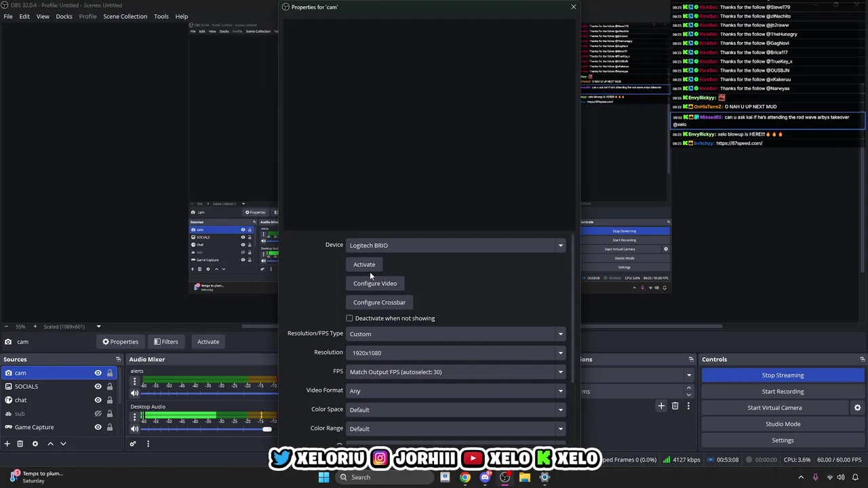The height and width of the screenshot is (488, 868).
Task: Click the Stop Streaming button
Action: pyautogui.click(x=783, y=375)
